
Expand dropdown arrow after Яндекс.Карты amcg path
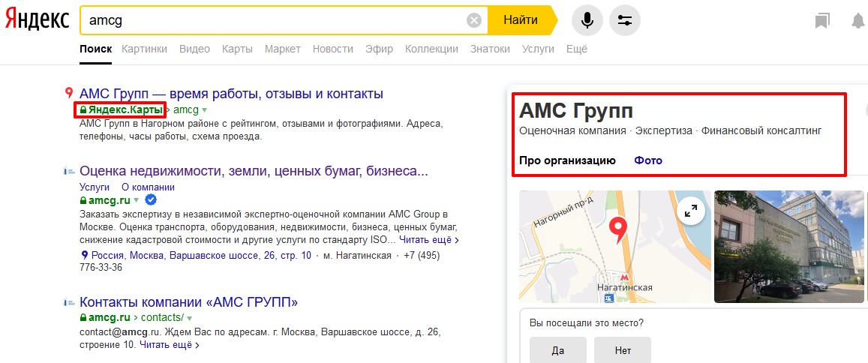(x=204, y=110)
